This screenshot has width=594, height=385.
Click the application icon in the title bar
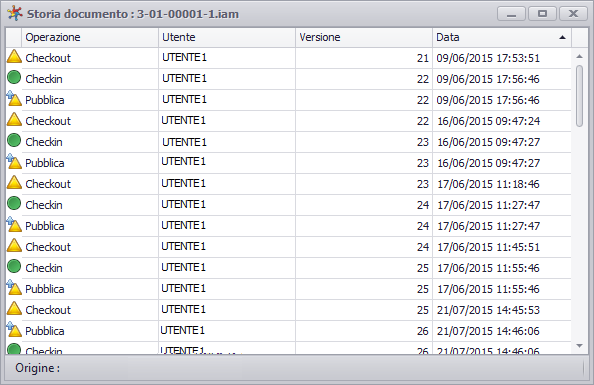15,13
